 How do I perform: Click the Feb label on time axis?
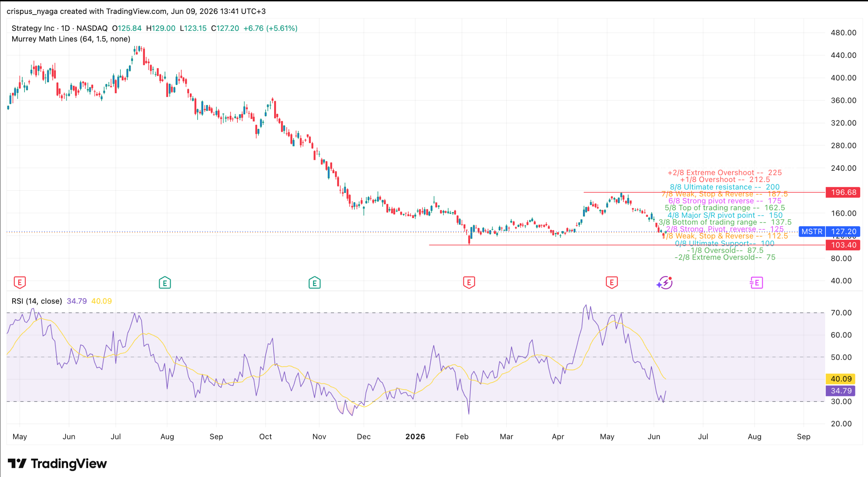tap(462, 437)
